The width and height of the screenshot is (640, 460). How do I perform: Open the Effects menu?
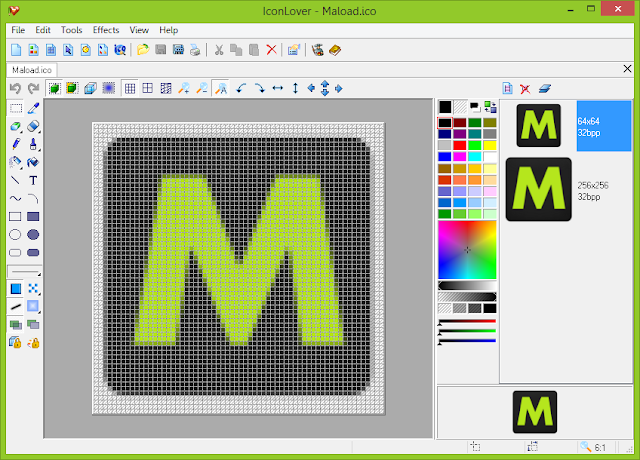pos(106,30)
